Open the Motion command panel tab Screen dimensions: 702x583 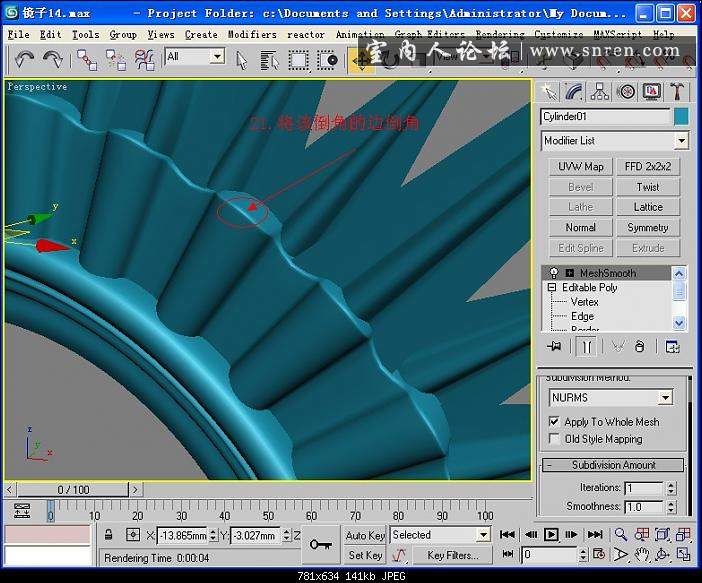point(626,92)
